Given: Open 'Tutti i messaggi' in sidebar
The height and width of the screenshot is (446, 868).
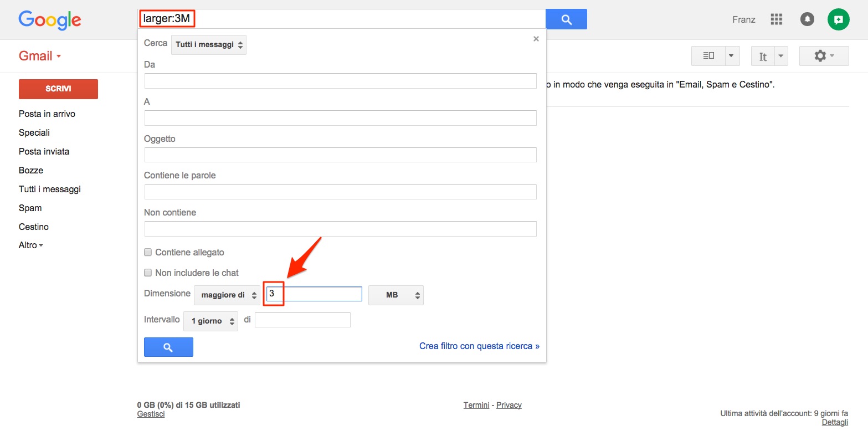Looking at the screenshot, I should 50,189.
